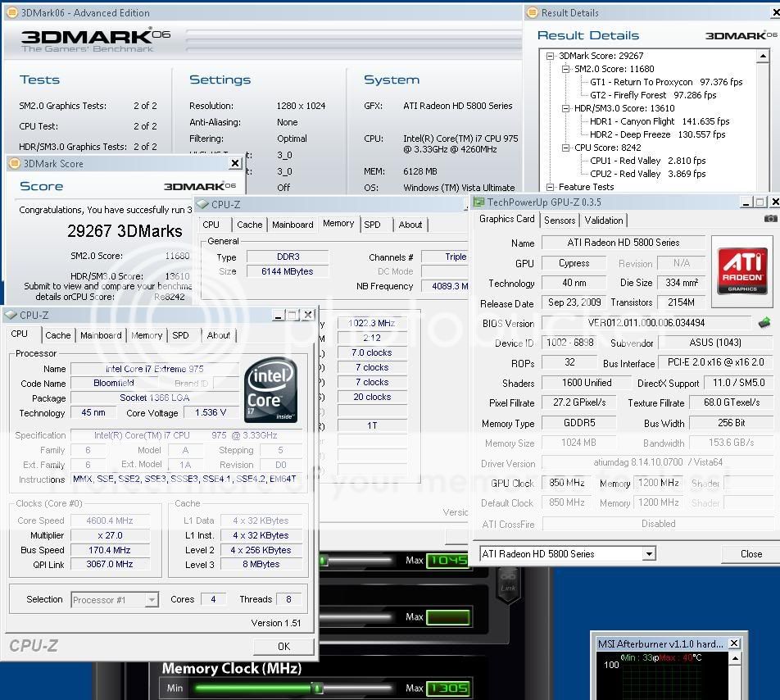Image resolution: width=780 pixels, height=700 pixels.
Task: Click the Memory Clock Max value field 1305
Action: tap(447, 688)
